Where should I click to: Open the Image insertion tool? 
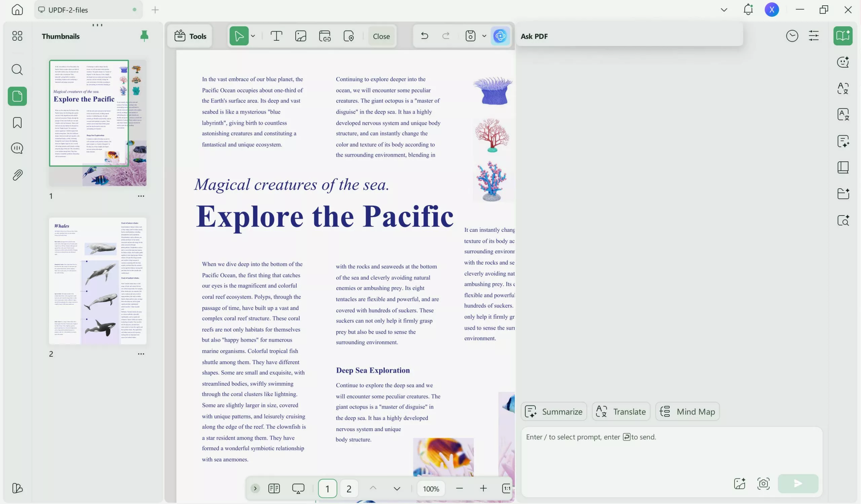(x=300, y=36)
